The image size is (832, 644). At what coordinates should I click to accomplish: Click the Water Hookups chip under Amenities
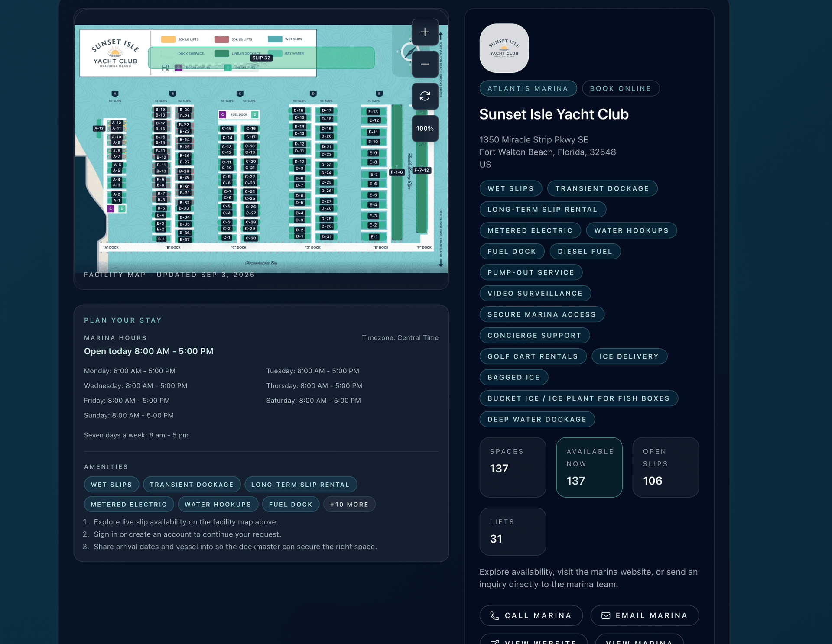pos(218,504)
